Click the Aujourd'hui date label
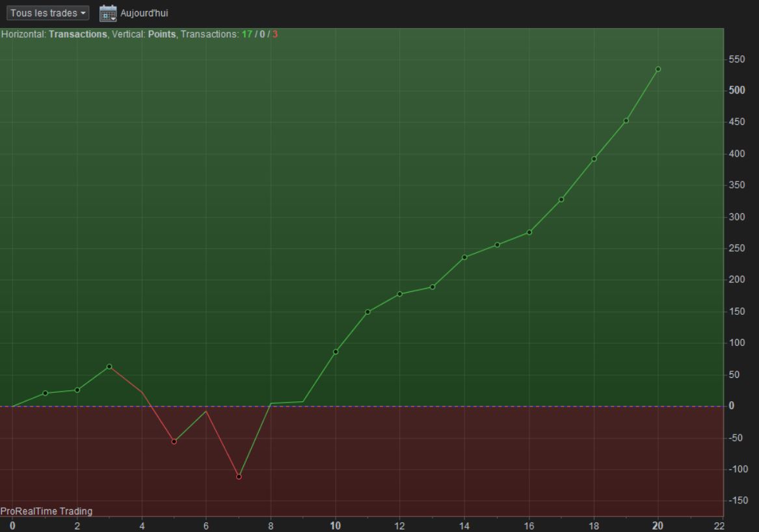This screenshot has width=759, height=532. click(144, 13)
